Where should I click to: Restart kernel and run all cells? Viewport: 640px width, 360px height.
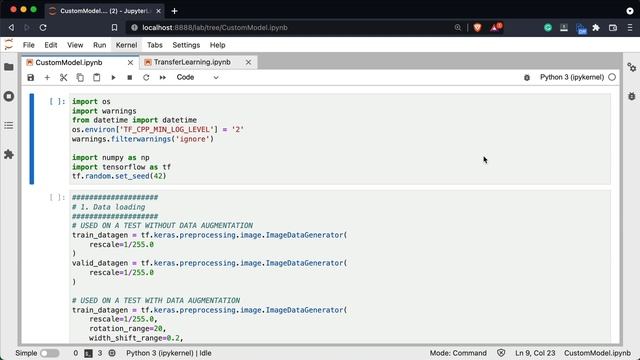(x=162, y=78)
